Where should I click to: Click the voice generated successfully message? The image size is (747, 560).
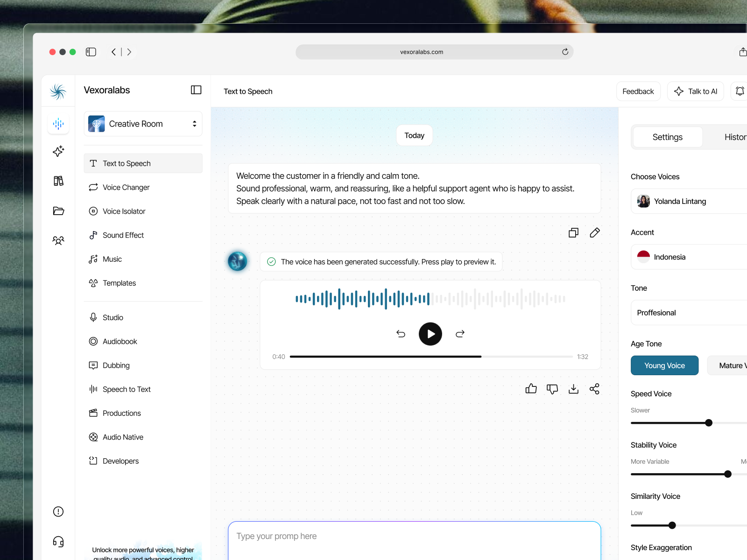pyautogui.click(x=381, y=262)
